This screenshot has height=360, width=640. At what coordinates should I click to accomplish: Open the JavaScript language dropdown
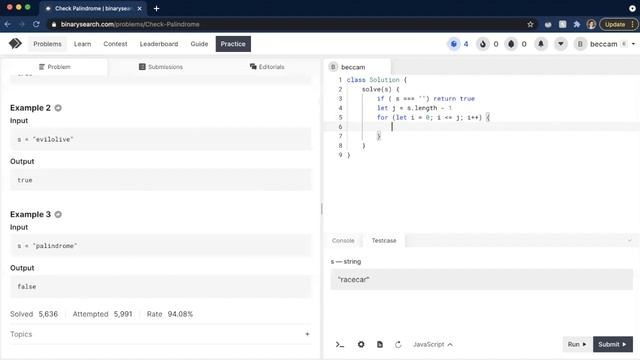click(432, 344)
